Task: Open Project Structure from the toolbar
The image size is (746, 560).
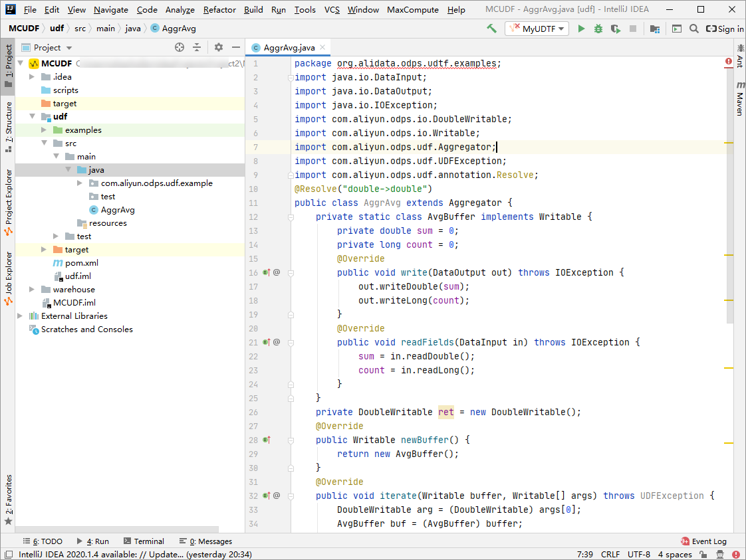Action: pyautogui.click(x=655, y=29)
